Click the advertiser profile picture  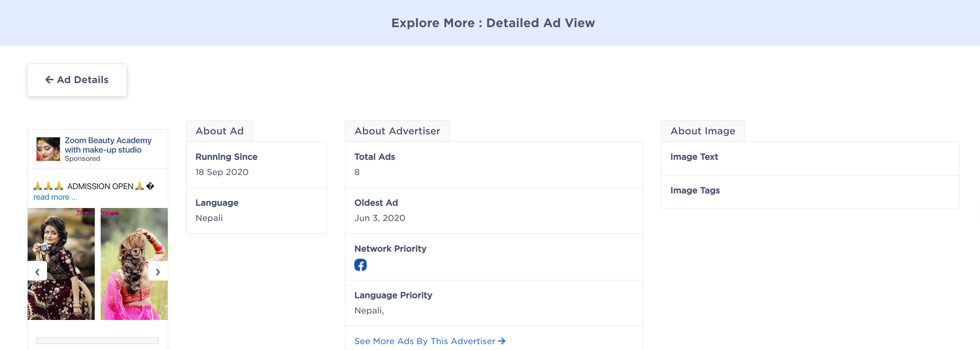tap(48, 149)
